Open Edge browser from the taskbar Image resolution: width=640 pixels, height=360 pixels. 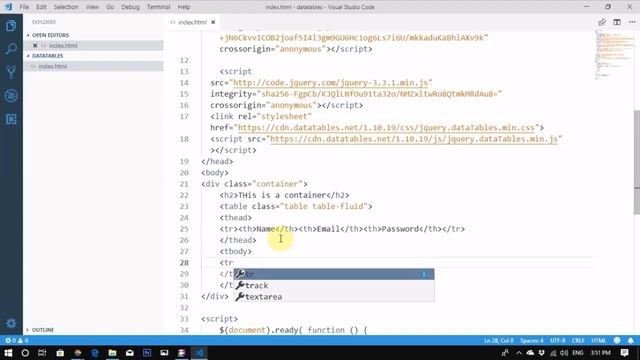(95, 353)
